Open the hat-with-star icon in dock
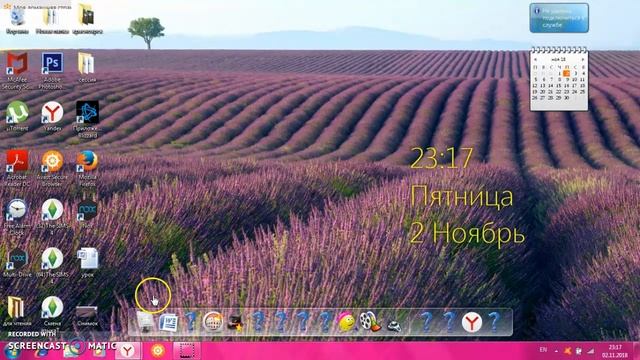Screen dimensions: 640x360 click(236, 322)
